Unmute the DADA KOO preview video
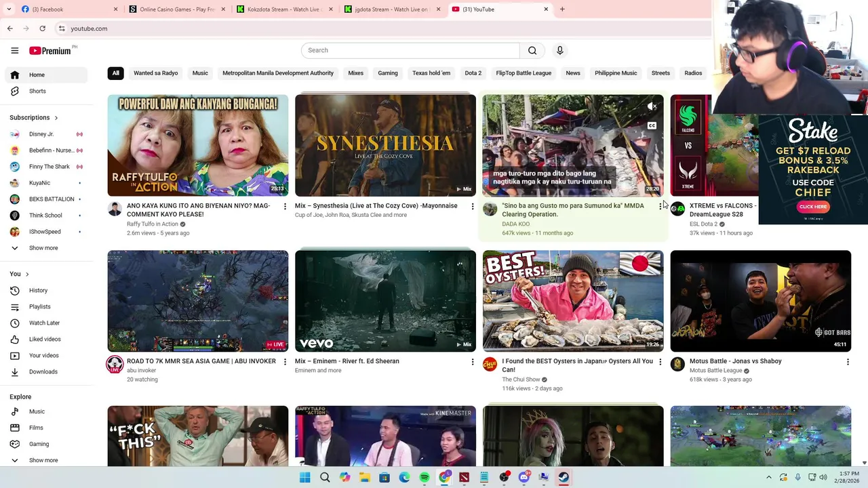 click(x=652, y=106)
